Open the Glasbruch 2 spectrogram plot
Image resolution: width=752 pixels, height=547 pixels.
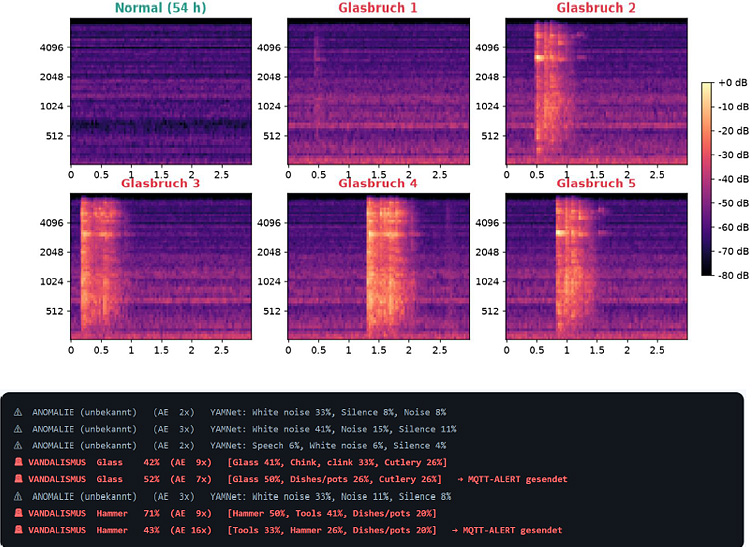click(x=597, y=92)
